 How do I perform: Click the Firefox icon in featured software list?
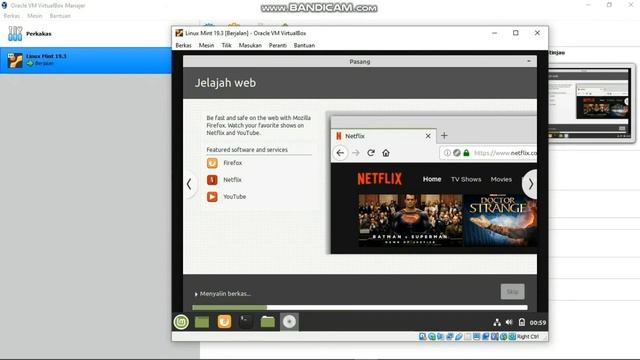[212, 163]
